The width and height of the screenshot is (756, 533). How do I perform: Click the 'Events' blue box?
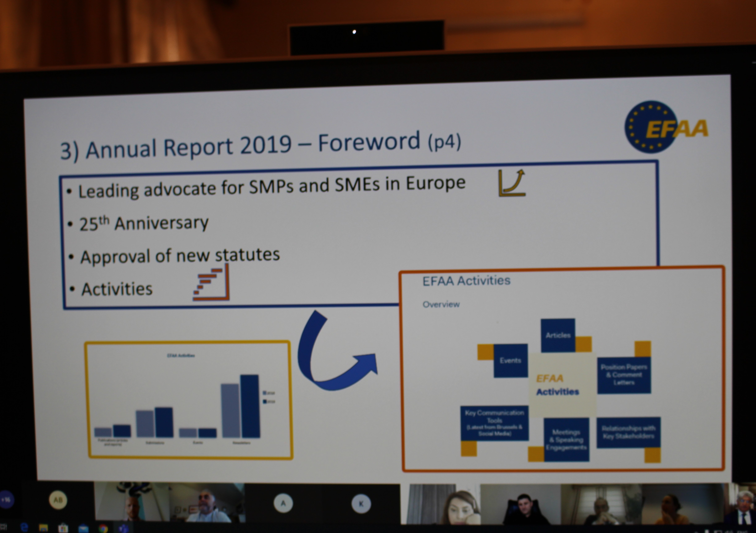(510, 361)
